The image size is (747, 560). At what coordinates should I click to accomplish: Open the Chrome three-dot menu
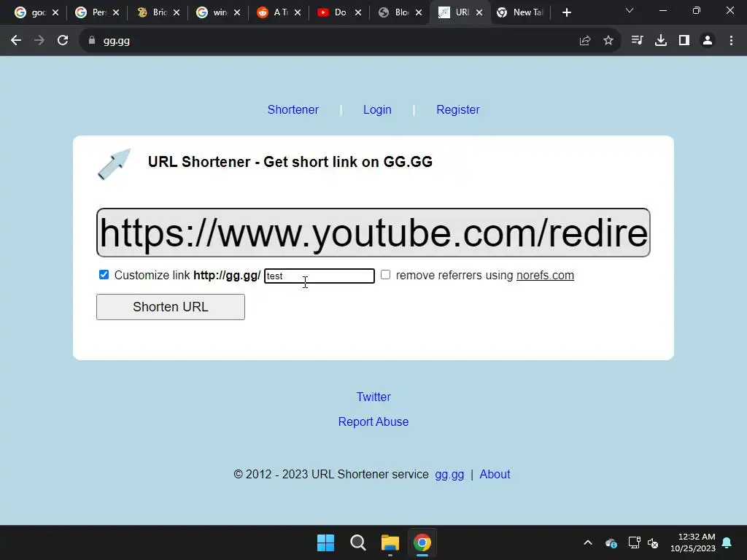[731, 41]
